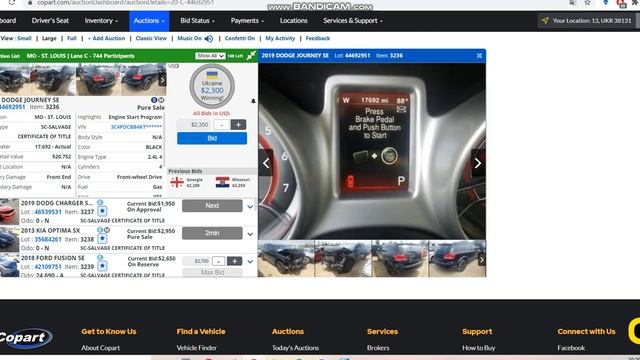Screen dimensions: 640x360
Task: Click the Max Bid button for Ford Fusion
Action: [x=212, y=272]
